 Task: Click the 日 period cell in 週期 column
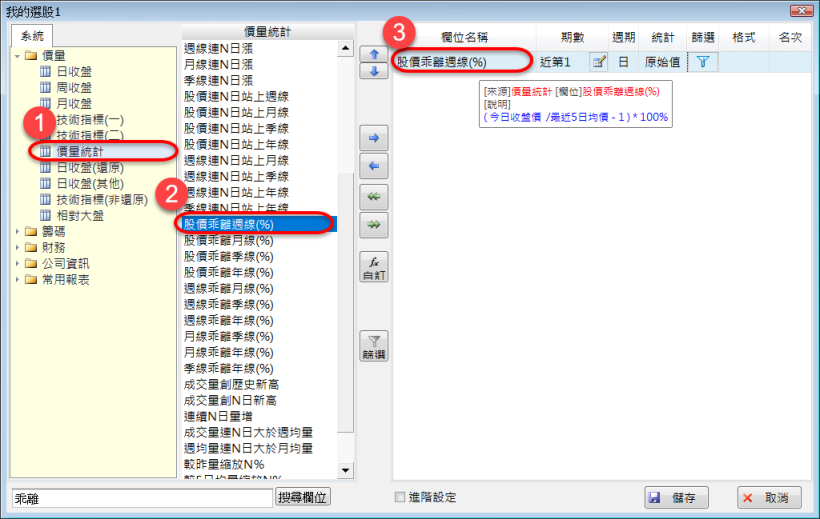click(623, 62)
